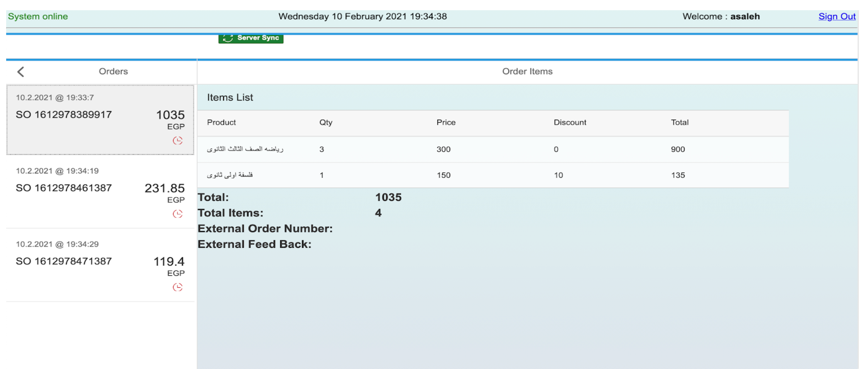Click row total 900
The image size is (868, 369).
678,149
